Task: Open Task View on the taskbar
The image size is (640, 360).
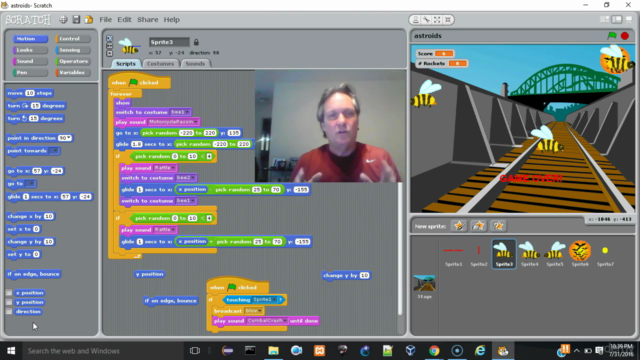Action: [x=195, y=351]
